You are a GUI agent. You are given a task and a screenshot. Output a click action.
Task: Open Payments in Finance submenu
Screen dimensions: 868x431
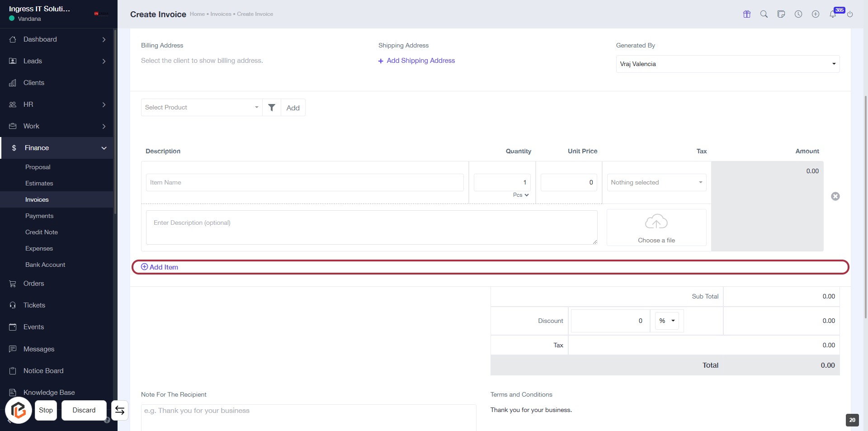tap(39, 216)
